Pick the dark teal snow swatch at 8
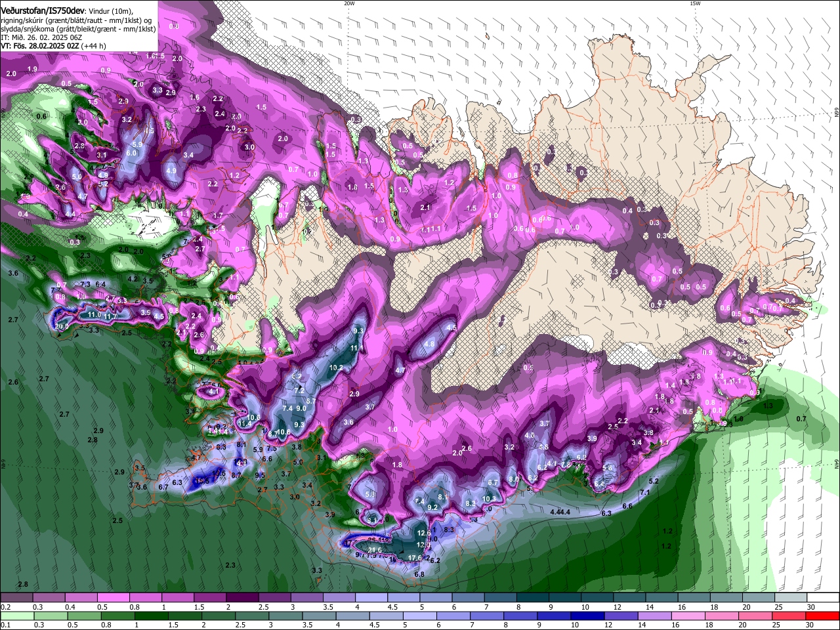Viewport: 840px width, 630px height. click(533, 597)
